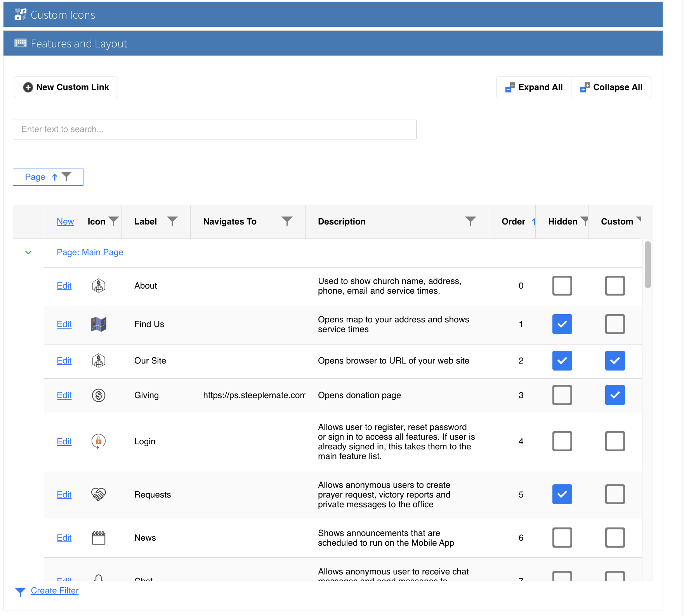The image size is (684, 616).
Task: Open the Custom column filter
Action: click(x=639, y=220)
